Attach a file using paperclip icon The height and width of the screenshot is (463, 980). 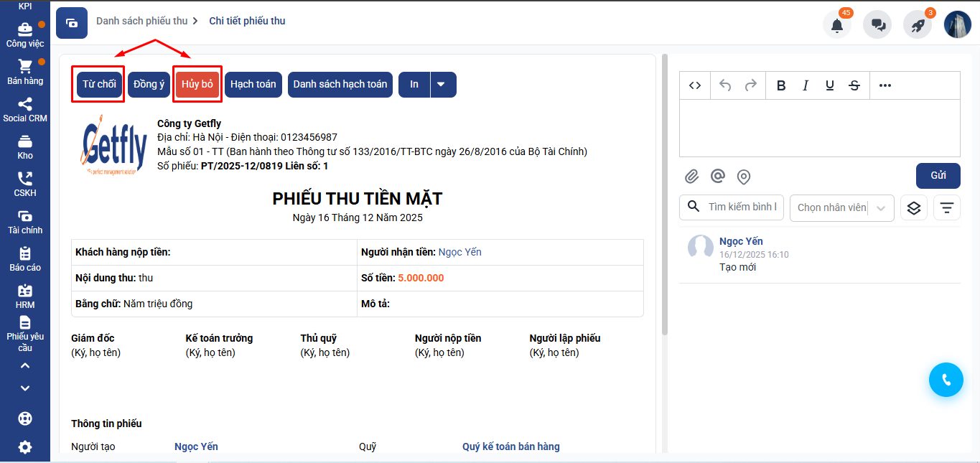691,176
